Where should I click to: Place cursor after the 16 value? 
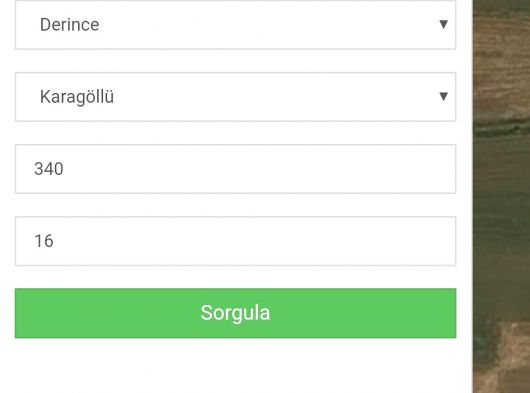pyautogui.click(x=55, y=241)
